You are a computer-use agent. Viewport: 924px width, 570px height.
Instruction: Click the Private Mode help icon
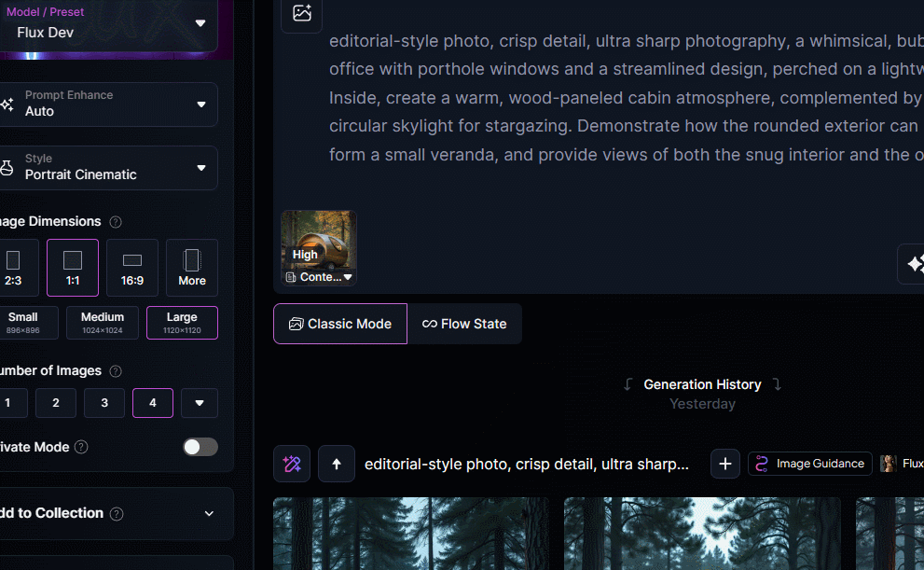coord(81,448)
